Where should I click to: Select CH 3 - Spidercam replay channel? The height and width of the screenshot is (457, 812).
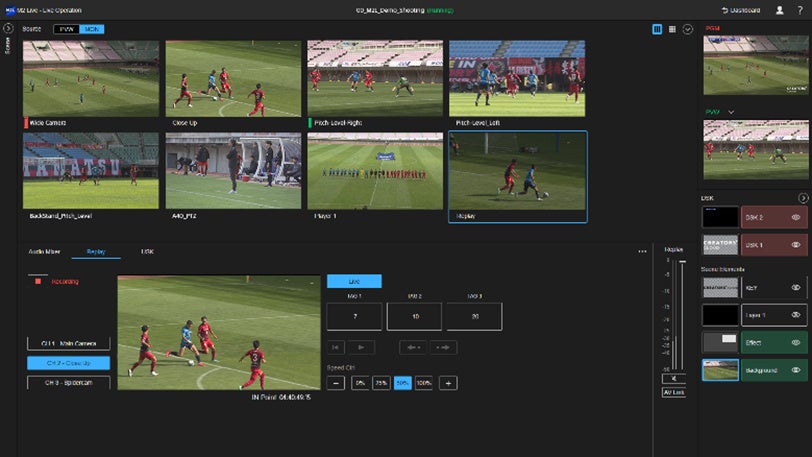[68, 383]
